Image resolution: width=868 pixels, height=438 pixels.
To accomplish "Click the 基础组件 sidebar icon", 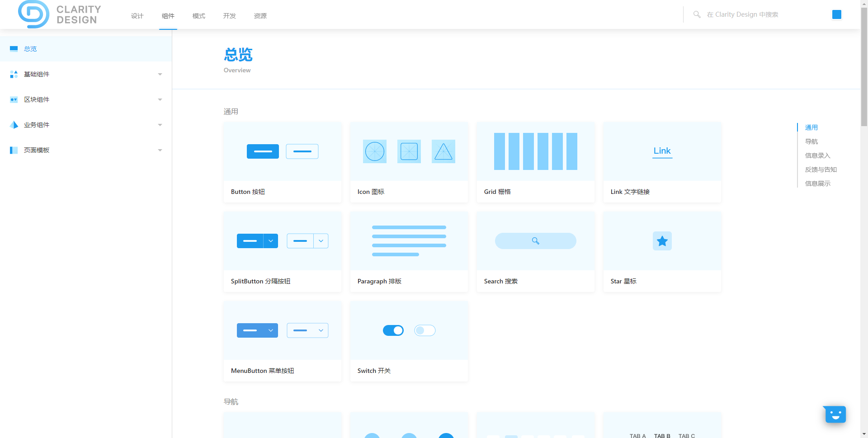I will (14, 74).
